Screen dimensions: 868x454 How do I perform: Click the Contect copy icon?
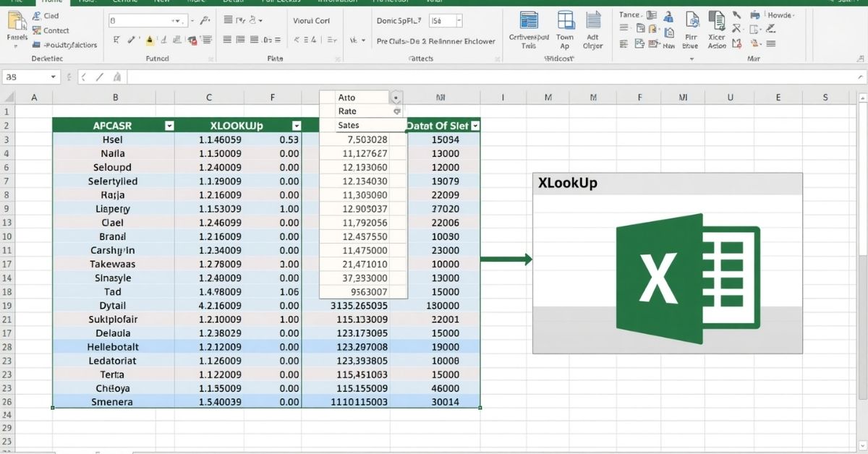click(35, 30)
